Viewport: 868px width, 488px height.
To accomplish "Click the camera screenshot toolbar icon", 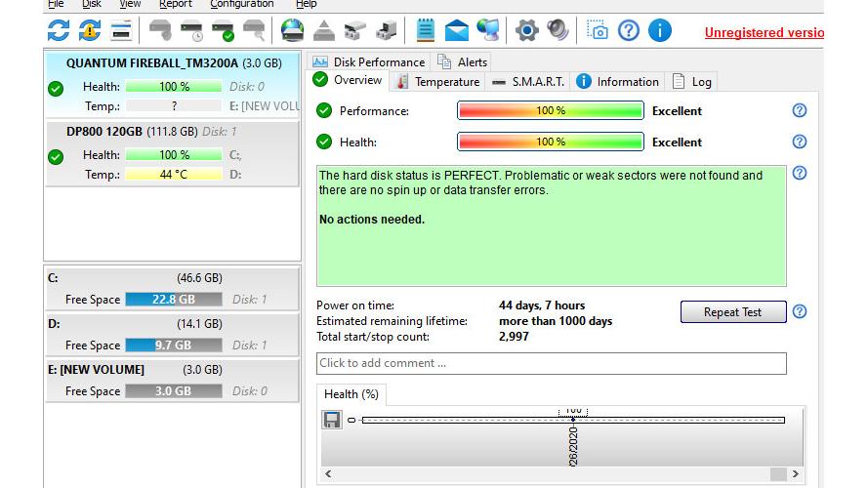I will pyautogui.click(x=598, y=30).
